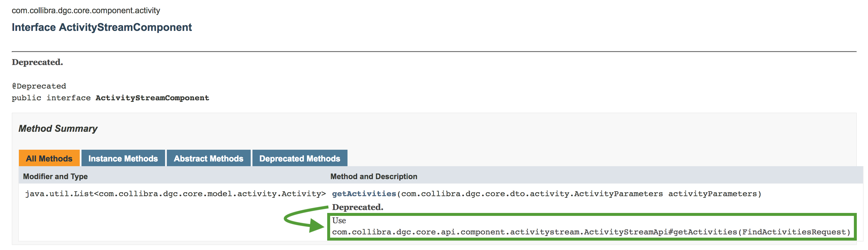The width and height of the screenshot is (868, 250).
Task: Select the All Methods tab
Action: pos(49,158)
